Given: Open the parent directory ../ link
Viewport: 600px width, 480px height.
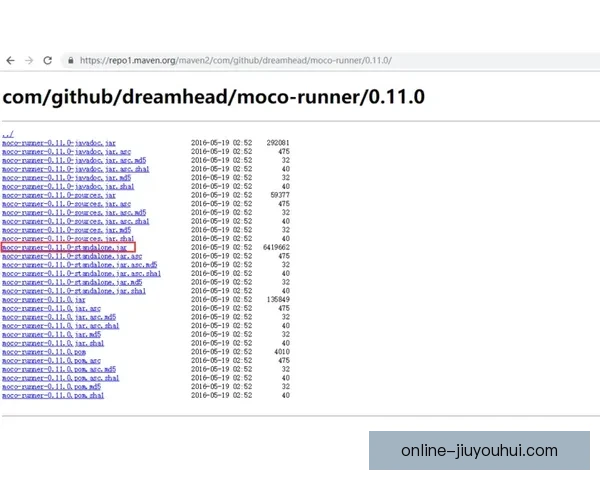Looking at the screenshot, I should click(x=8, y=134).
